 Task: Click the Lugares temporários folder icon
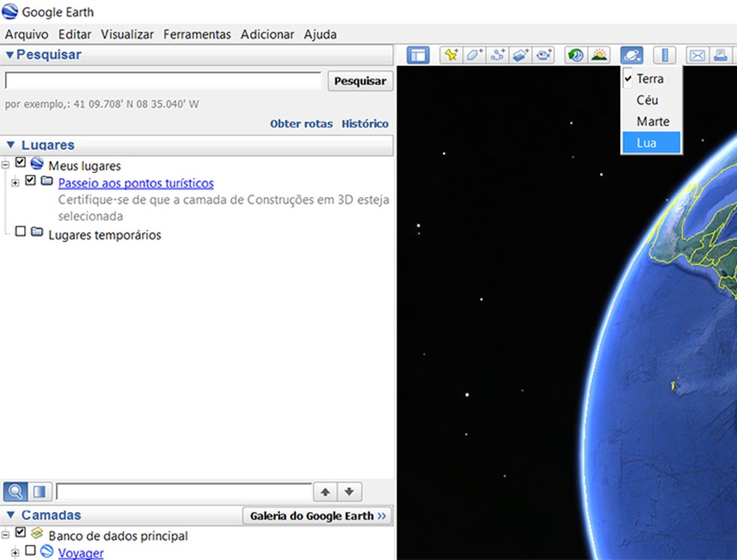(x=37, y=231)
